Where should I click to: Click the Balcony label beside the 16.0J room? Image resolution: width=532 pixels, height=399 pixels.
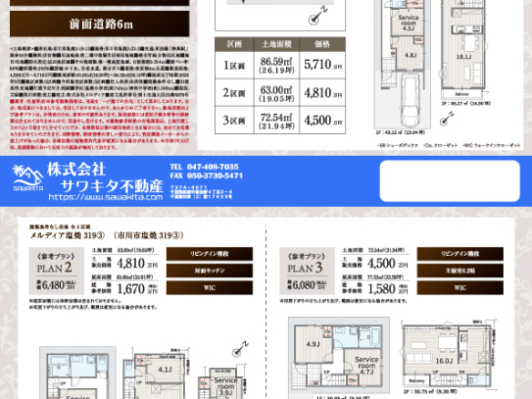pos(416,381)
